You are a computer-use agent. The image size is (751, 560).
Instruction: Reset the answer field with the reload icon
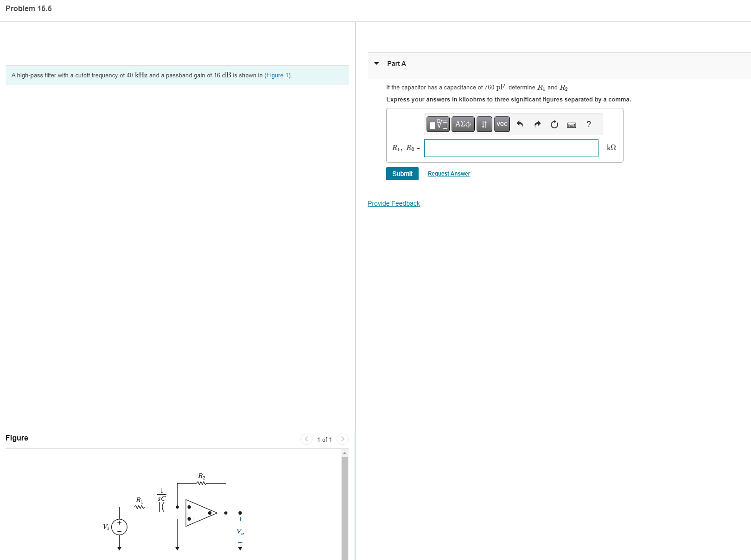pyautogui.click(x=554, y=124)
